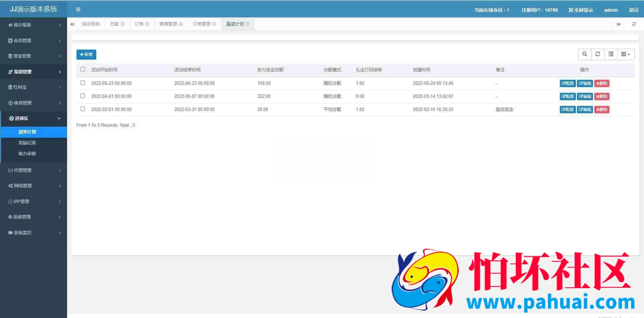The height and width of the screenshot is (318, 644).
Task: Open the columns grid dropdown
Action: 626,54
